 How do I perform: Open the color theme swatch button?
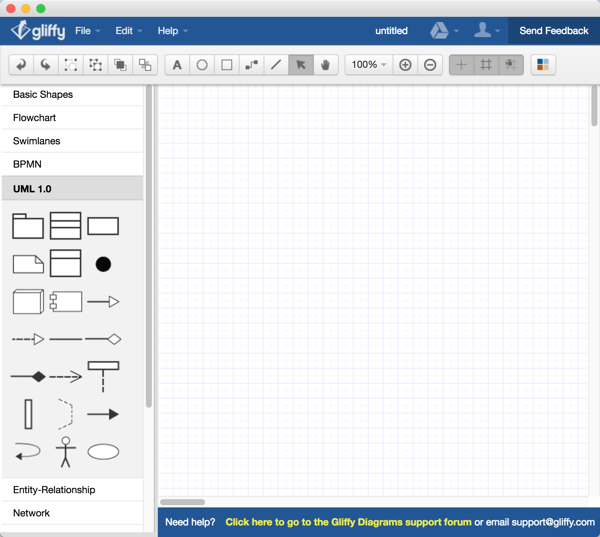pos(543,65)
